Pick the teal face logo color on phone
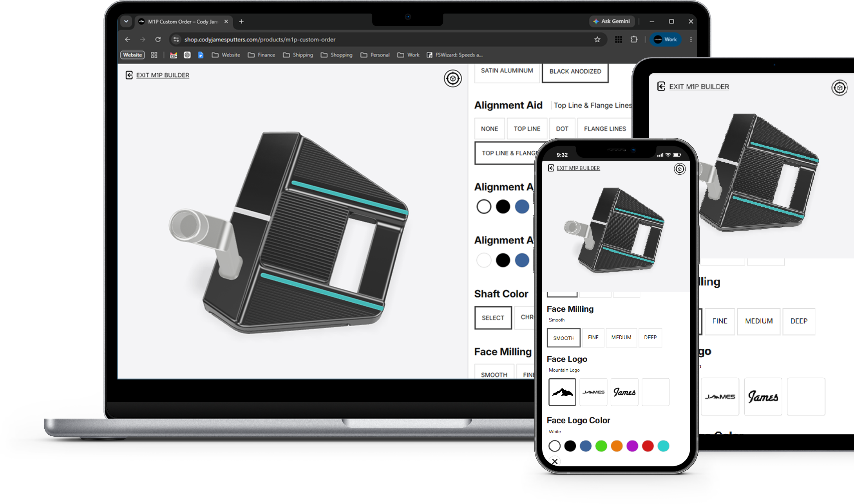854x504 pixels. pos(663,446)
